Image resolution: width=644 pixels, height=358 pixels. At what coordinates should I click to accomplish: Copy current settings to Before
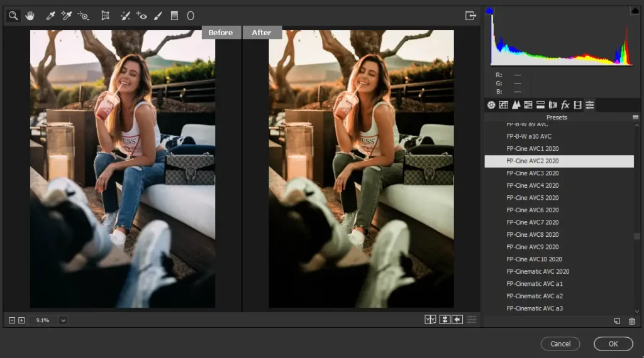pyautogui.click(x=457, y=320)
